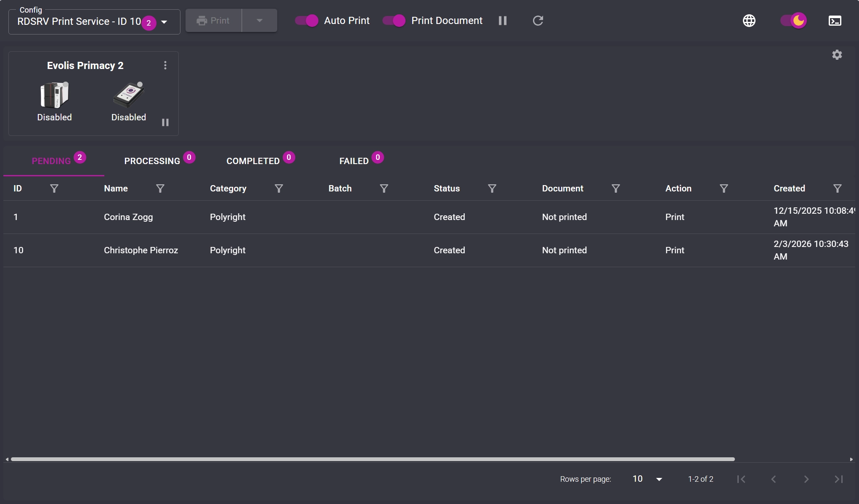Switch to the PENDING tab
Viewport: 859px width, 504px height.
[54, 161]
